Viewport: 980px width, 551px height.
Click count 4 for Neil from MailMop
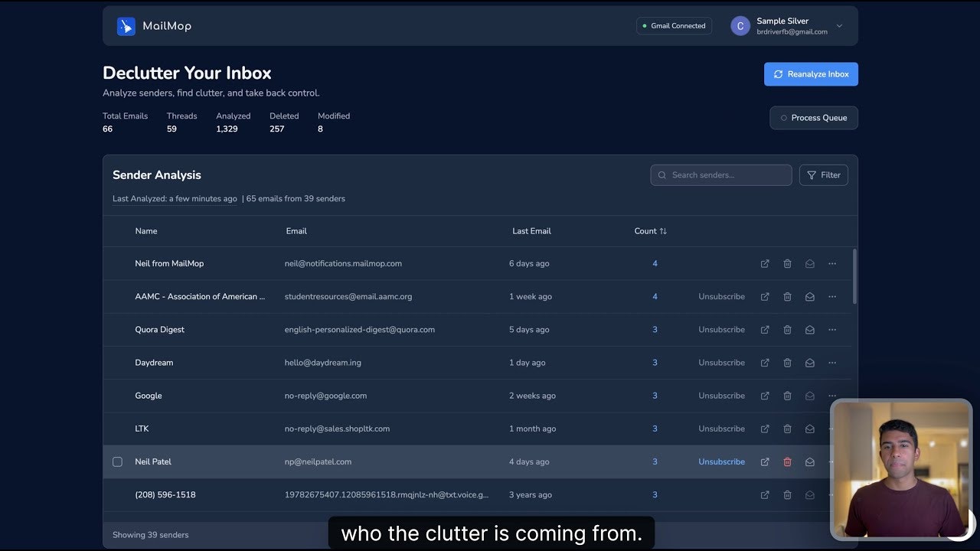click(655, 263)
